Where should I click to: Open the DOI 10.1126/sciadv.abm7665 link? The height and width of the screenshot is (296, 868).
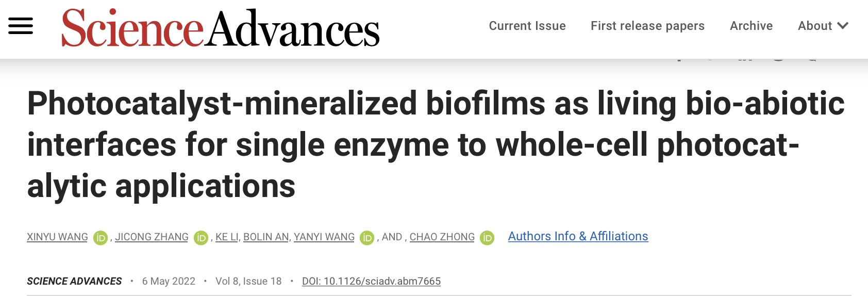tap(371, 281)
